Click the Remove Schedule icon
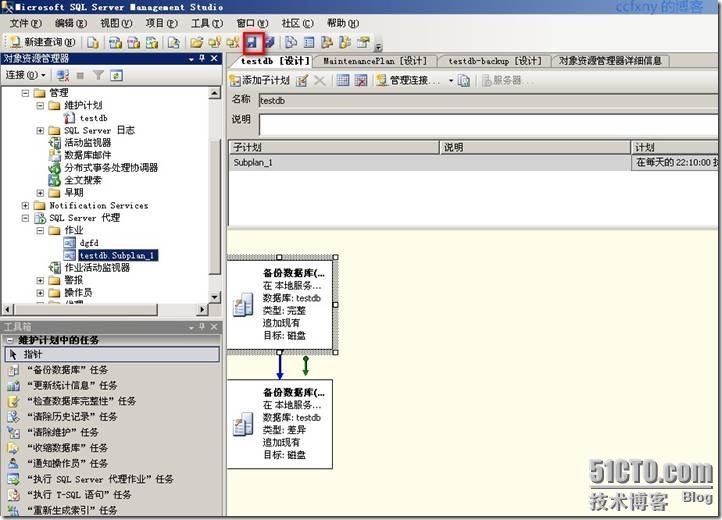The height and width of the screenshot is (520, 722). tap(361, 81)
